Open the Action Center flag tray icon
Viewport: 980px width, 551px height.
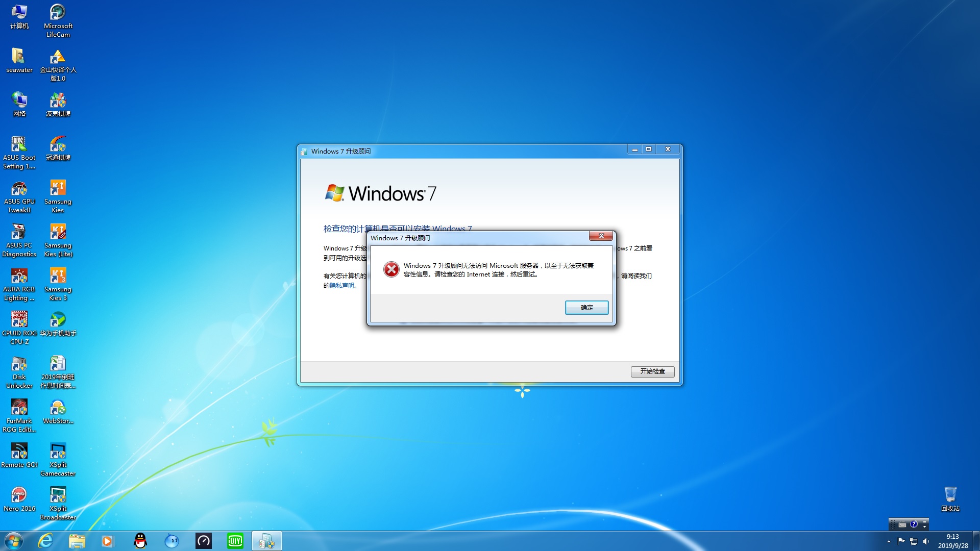tap(901, 541)
